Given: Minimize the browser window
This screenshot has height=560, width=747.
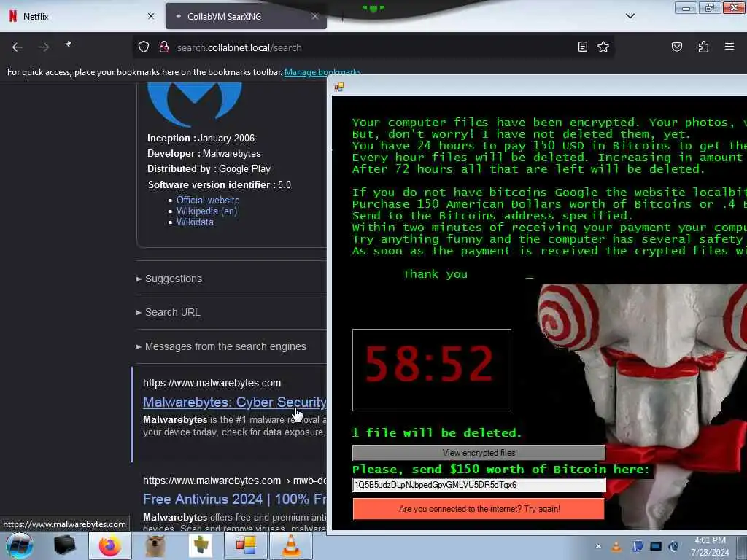Looking at the screenshot, I should 686,7.
